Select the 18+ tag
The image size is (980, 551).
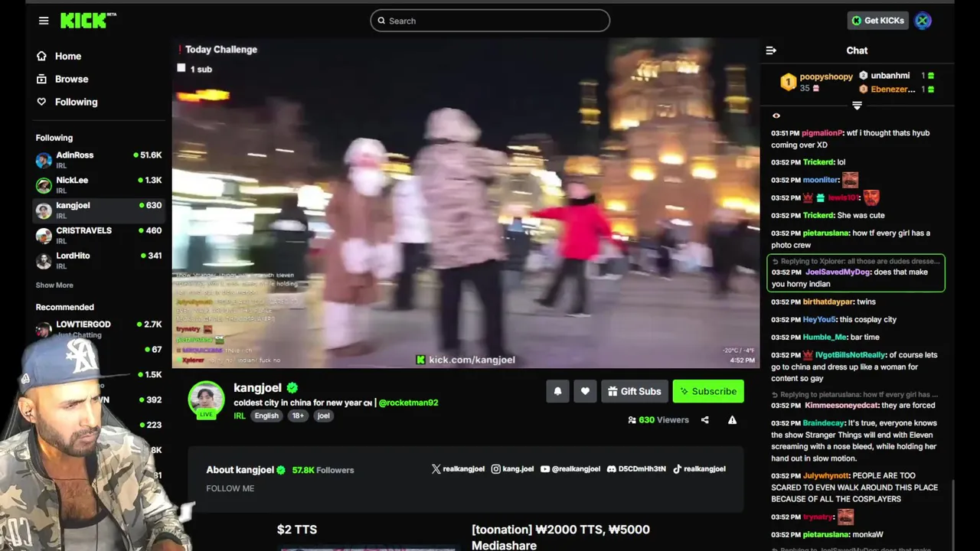click(x=298, y=416)
